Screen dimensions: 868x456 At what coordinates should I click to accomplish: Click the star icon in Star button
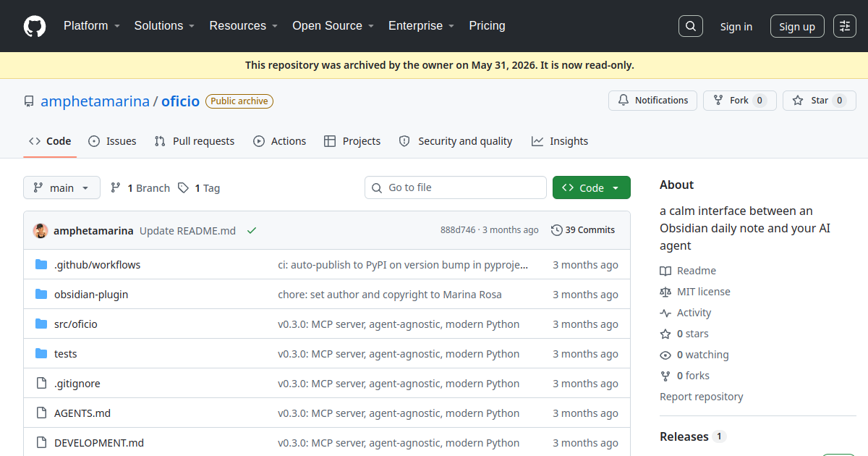point(798,101)
